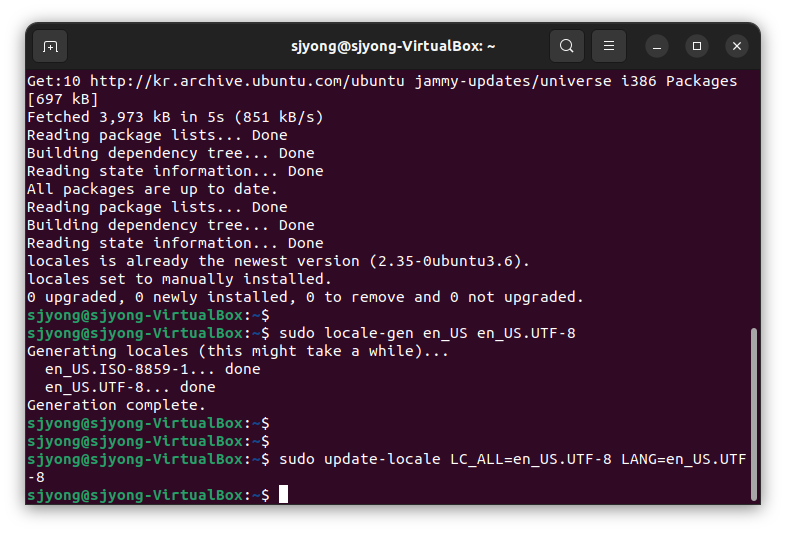Viewport: 786px width, 533px height.
Task: Minimize the terminal window
Action: [657, 47]
